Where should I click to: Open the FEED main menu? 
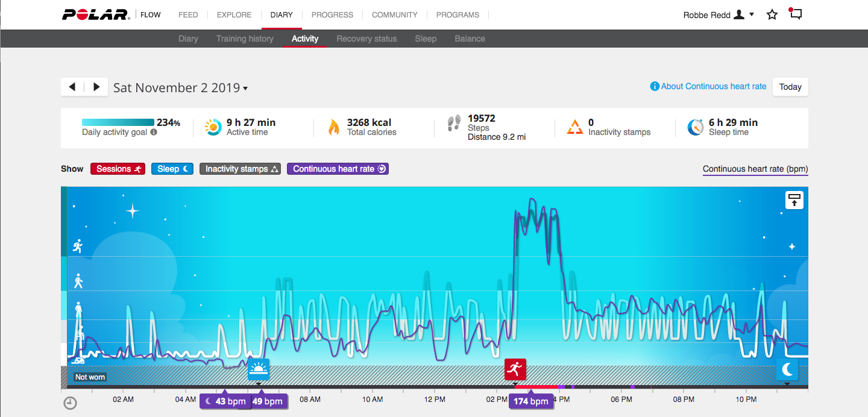pos(188,14)
